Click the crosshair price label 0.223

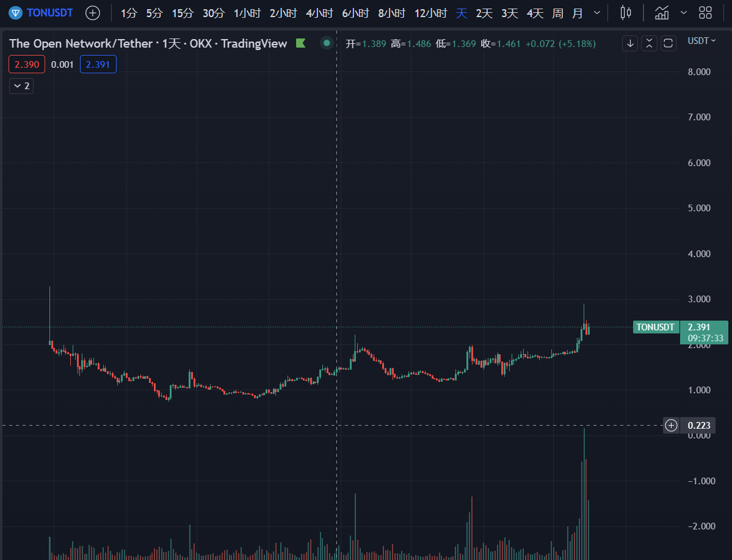point(699,426)
